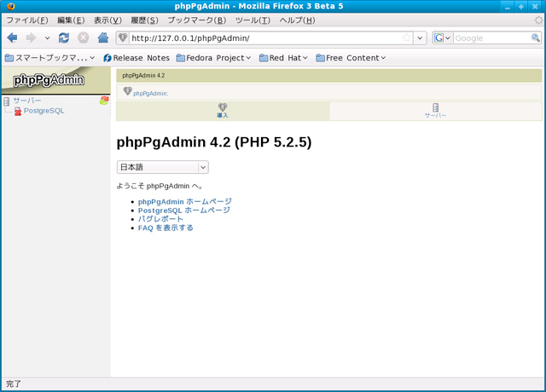Image resolution: width=546 pixels, height=392 pixels.
Task: Open the back/forward history dropdown arrow
Action: 48,37
